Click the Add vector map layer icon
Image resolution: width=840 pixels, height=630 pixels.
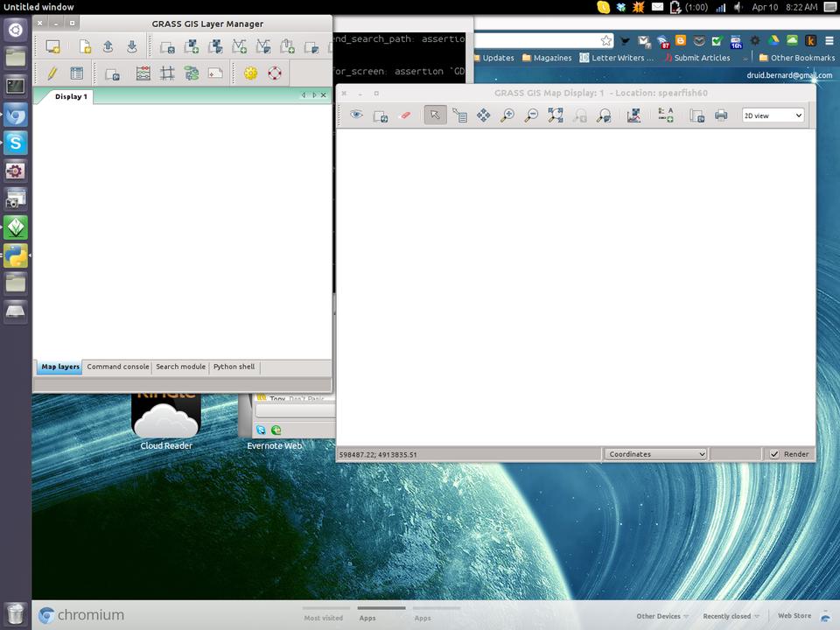(239, 47)
